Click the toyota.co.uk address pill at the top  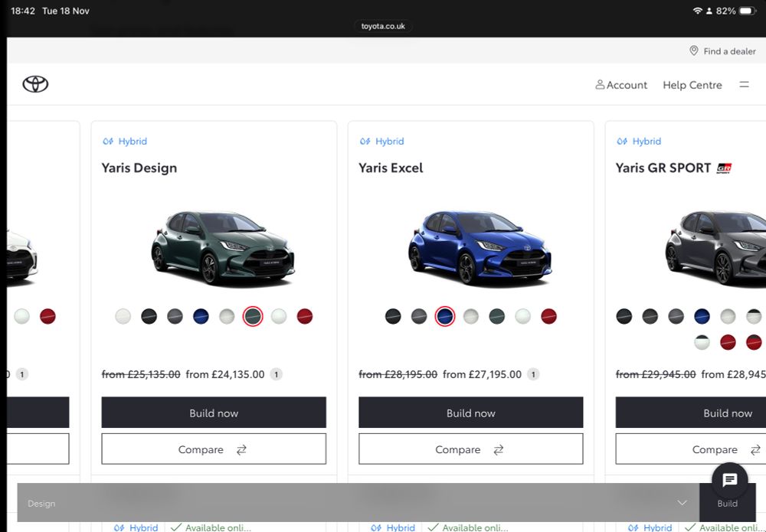click(382, 24)
